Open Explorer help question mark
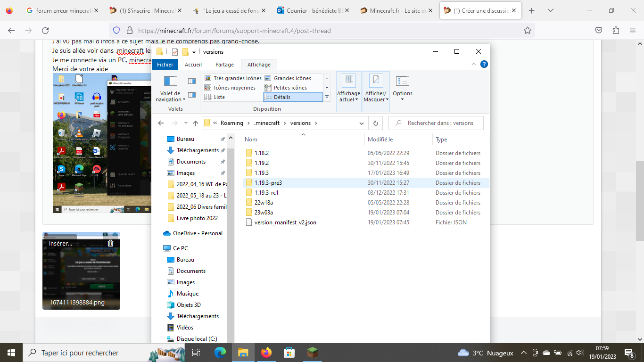The width and height of the screenshot is (644, 362). pos(484,65)
